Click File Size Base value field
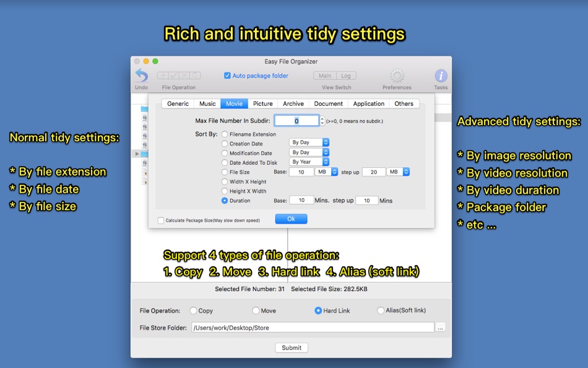588x368 pixels. coord(301,172)
